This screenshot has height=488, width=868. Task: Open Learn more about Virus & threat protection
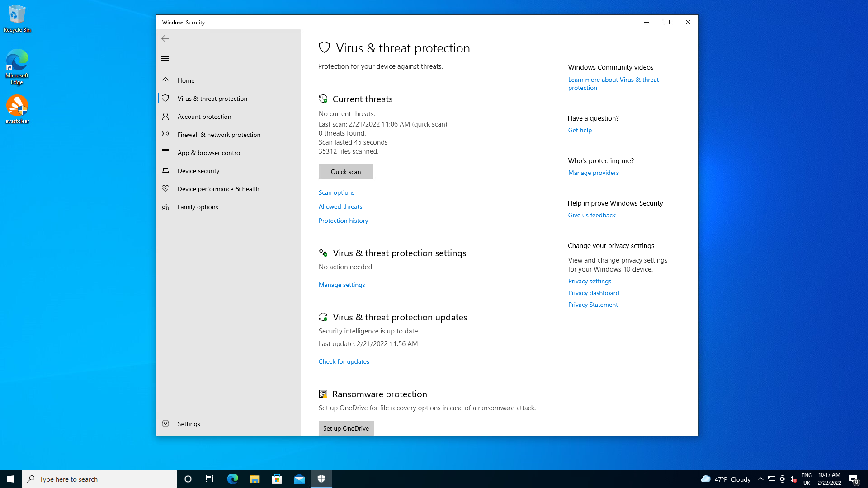click(x=613, y=84)
